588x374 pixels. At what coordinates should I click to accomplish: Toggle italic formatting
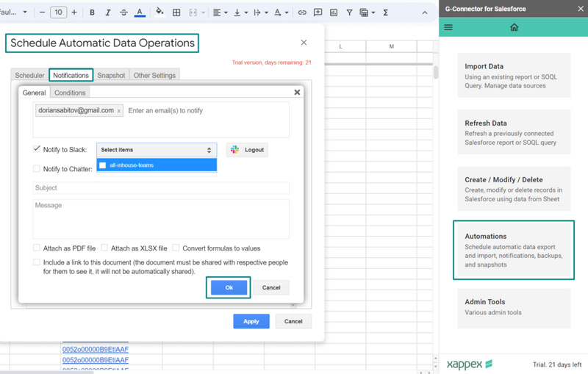[107, 12]
